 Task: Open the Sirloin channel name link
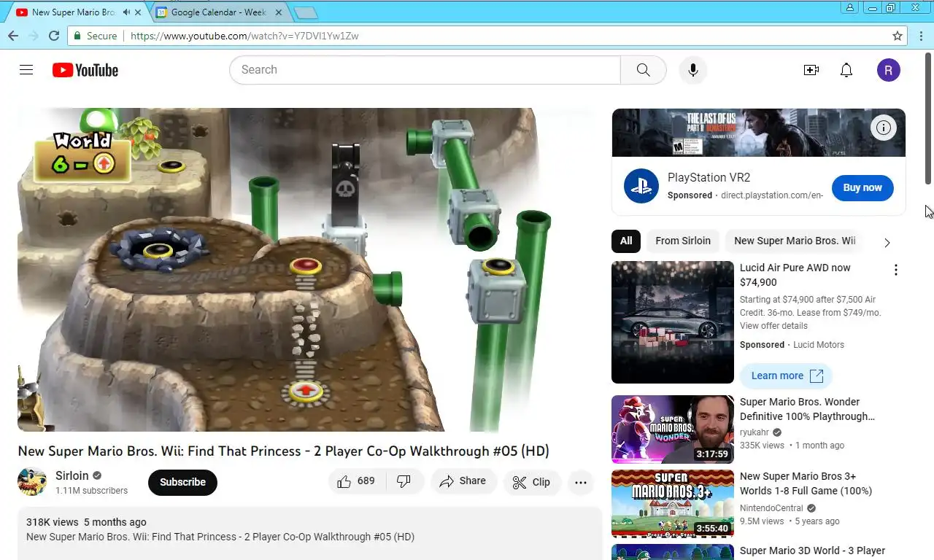(72, 475)
